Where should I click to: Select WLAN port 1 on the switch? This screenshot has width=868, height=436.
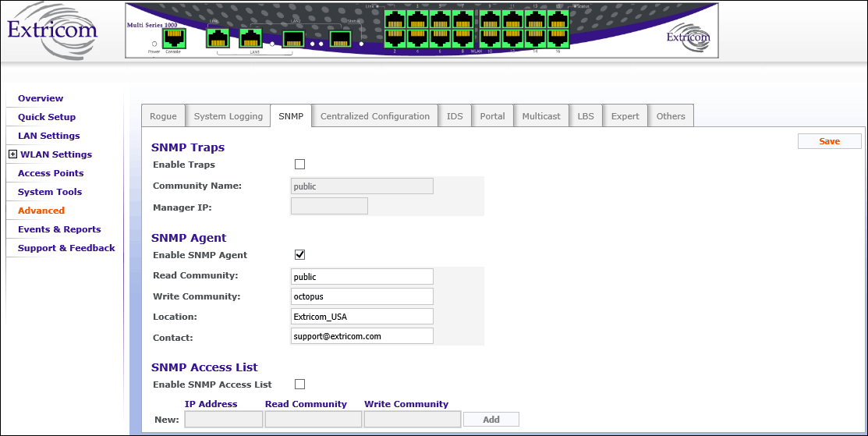pos(394,19)
